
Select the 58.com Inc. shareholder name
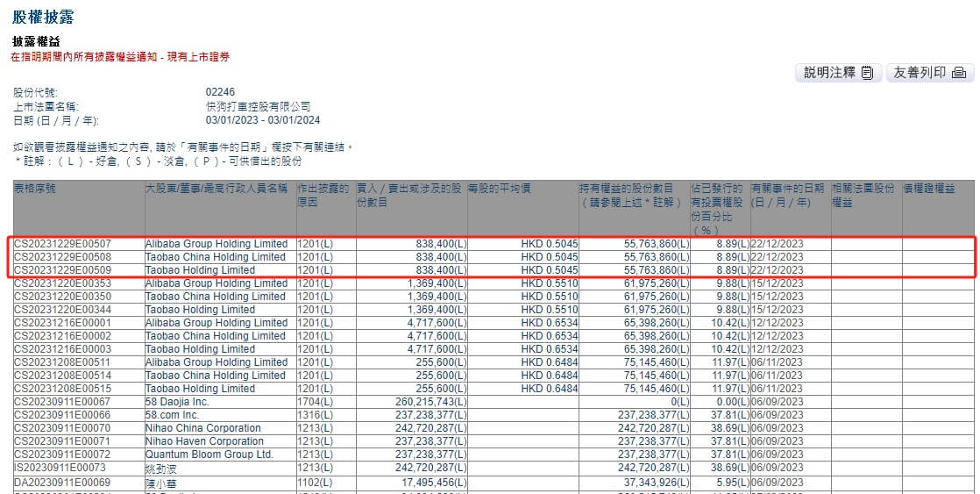click(x=173, y=415)
